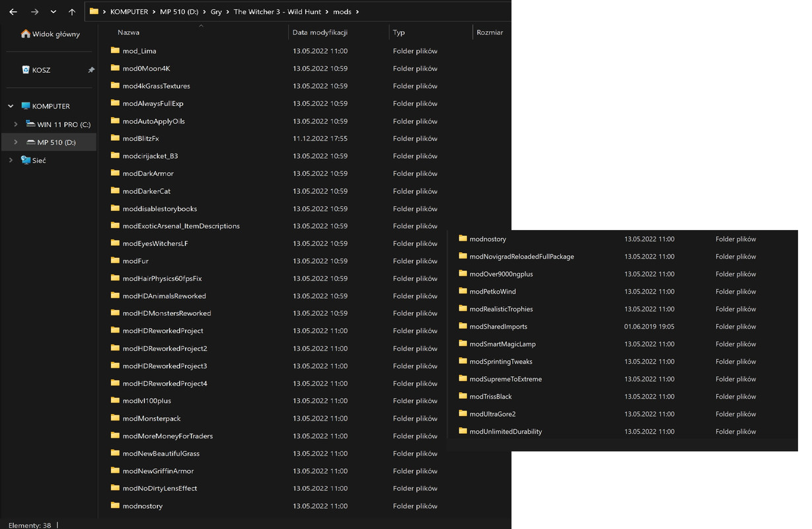Click the modlvl100plus folder name
The height and width of the screenshot is (529, 812).
coord(147,401)
